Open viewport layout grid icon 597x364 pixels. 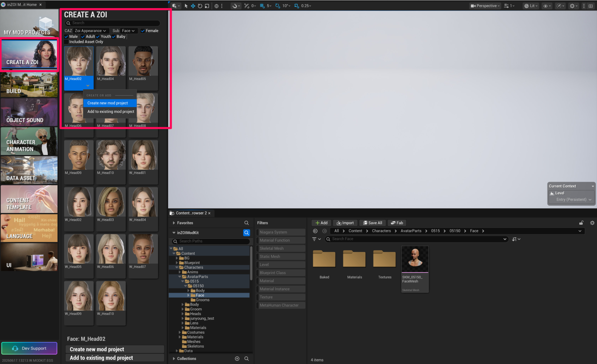(x=590, y=6)
